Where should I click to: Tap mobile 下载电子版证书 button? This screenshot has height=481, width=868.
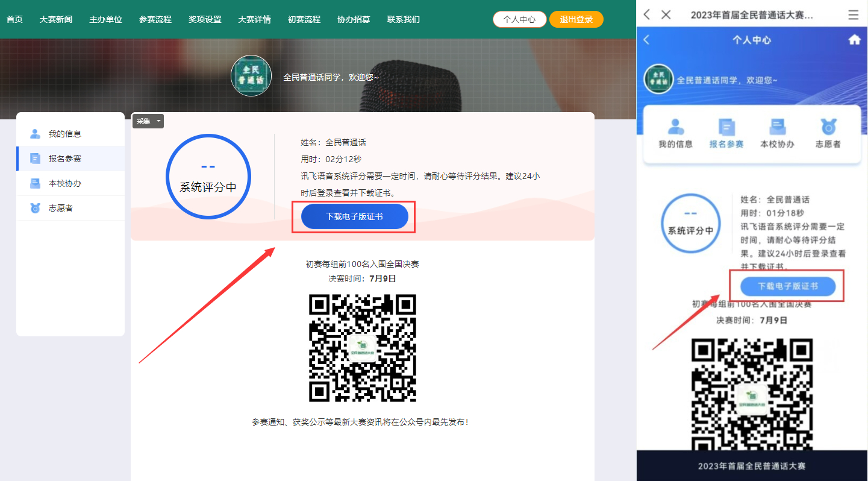(788, 286)
